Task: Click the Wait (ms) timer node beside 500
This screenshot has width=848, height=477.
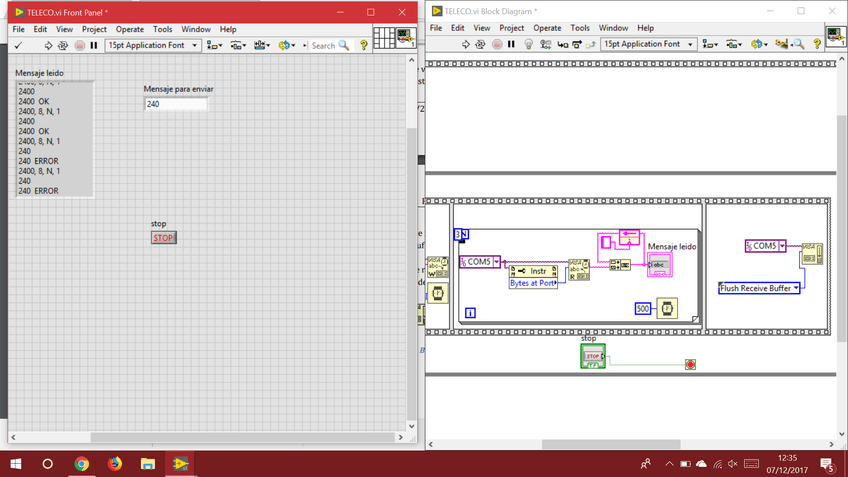Action: click(x=667, y=308)
